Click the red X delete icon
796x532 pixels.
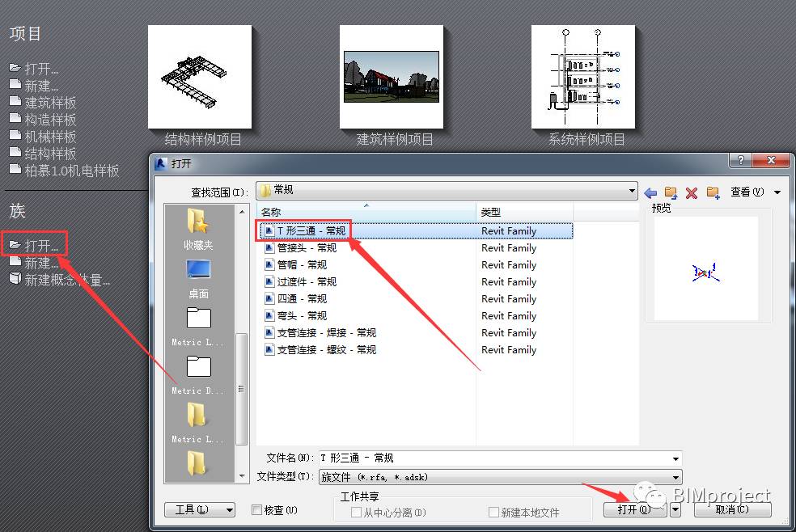pyautogui.click(x=692, y=192)
